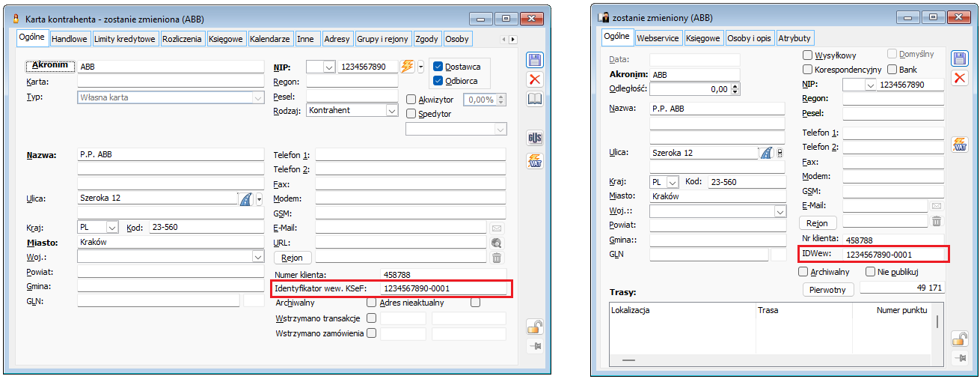The image size is (980, 379).
Task: Open the dropdown below the Spedytor checkbox
Action: [x=500, y=129]
